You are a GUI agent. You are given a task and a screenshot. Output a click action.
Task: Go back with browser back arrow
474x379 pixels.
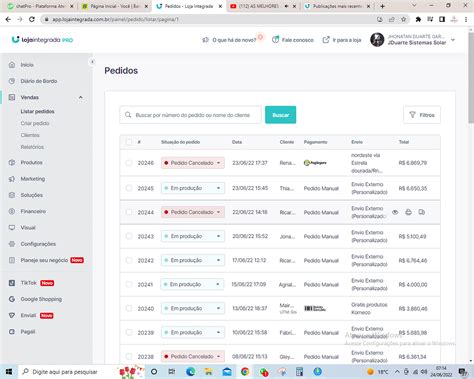pyautogui.click(x=8, y=19)
